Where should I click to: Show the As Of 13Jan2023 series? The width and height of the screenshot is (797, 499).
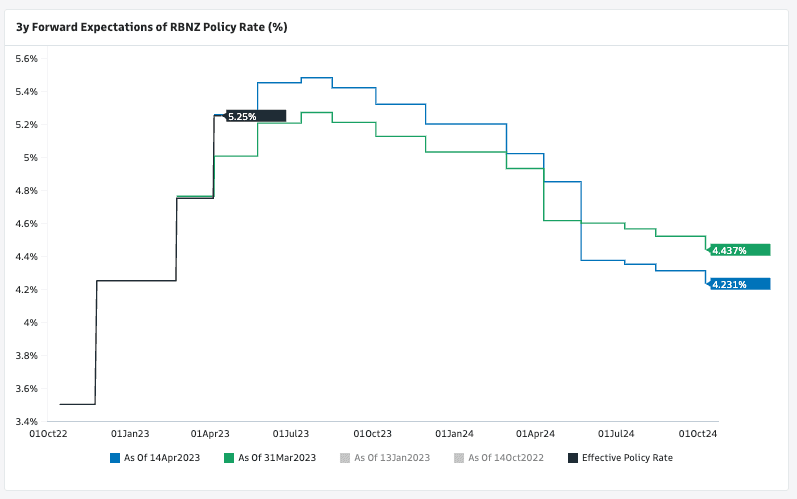392,458
